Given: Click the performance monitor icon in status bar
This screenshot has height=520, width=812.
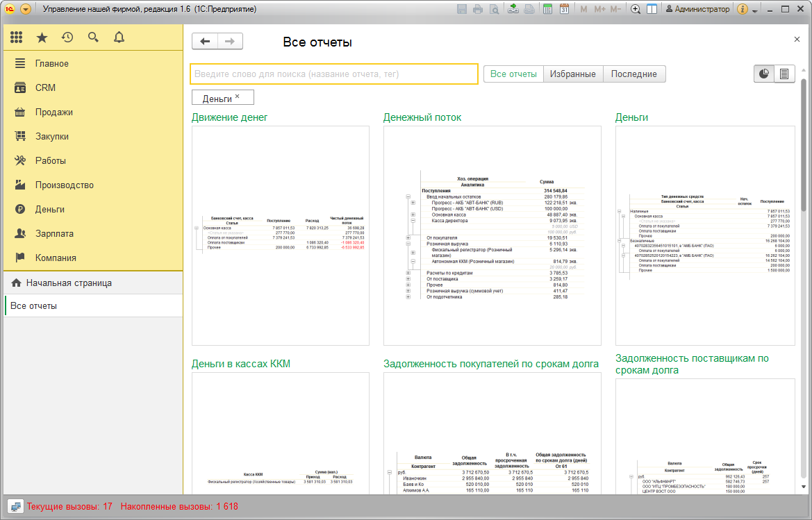Looking at the screenshot, I should point(15,507).
